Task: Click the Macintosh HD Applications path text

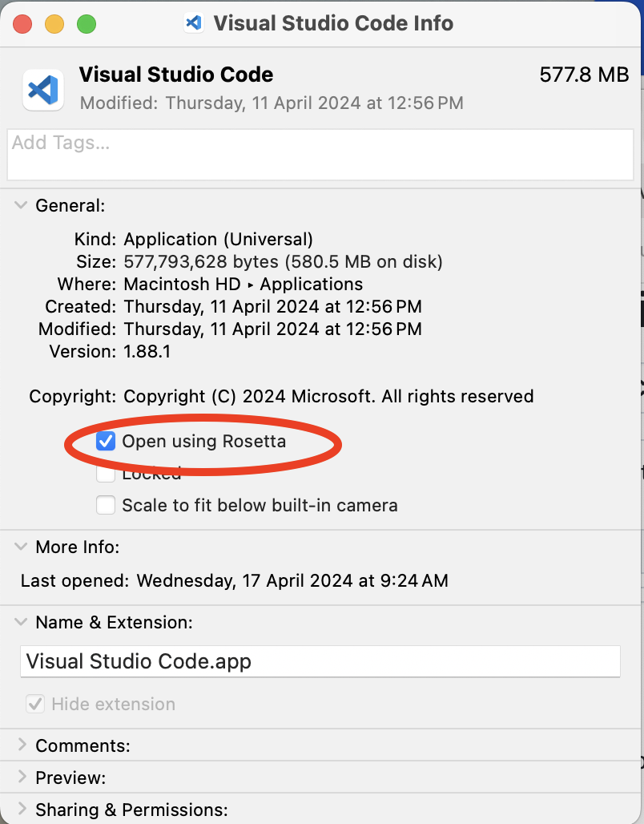Action: tap(243, 284)
